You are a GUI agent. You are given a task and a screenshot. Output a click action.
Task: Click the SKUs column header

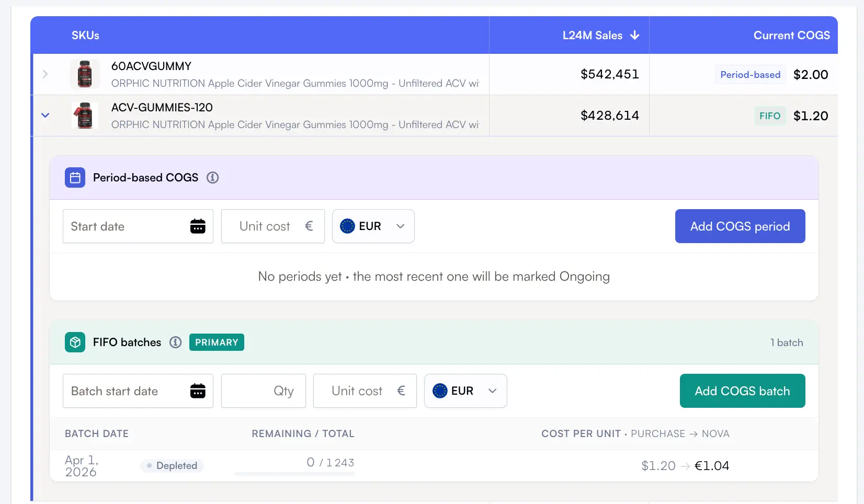(x=85, y=35)
